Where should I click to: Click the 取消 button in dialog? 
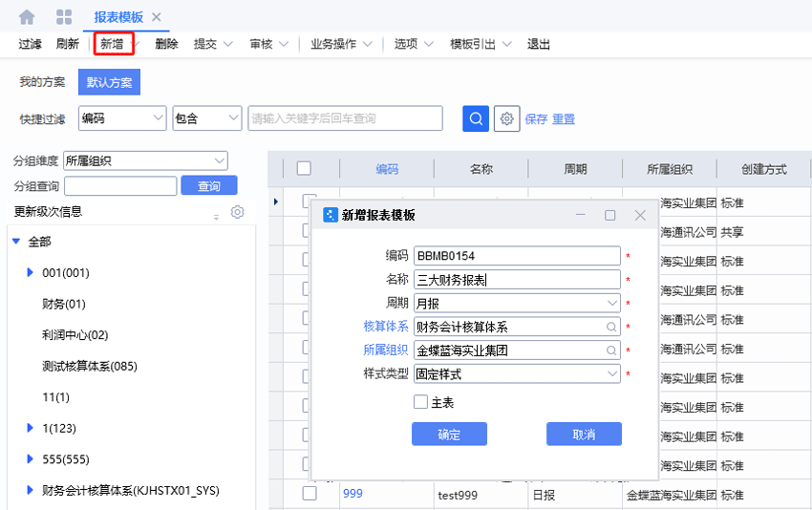(584, 434)
